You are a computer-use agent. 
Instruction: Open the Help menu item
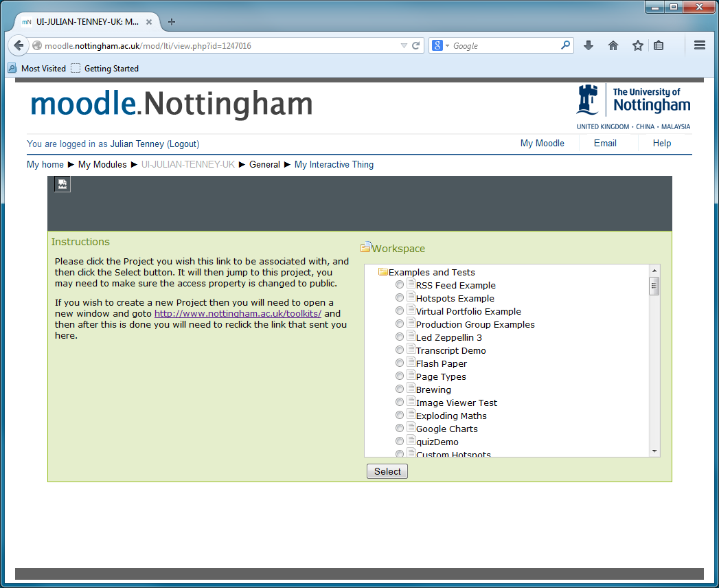(662, 143)
